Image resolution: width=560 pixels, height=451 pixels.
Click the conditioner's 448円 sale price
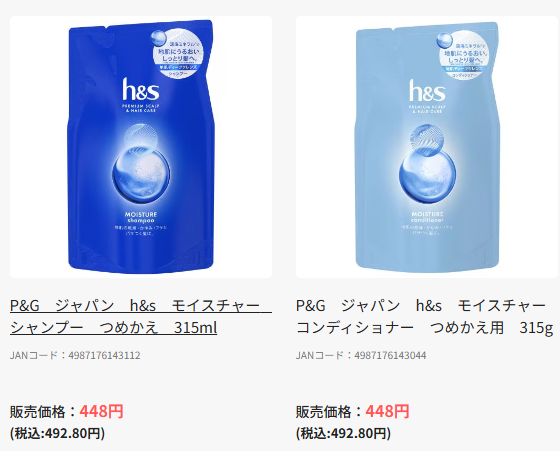(x=387, y=411)
